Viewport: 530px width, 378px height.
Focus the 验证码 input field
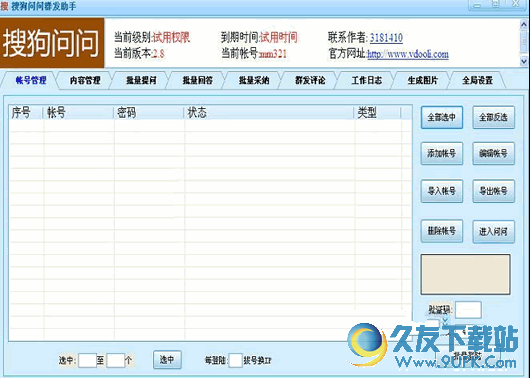[468, 310]
